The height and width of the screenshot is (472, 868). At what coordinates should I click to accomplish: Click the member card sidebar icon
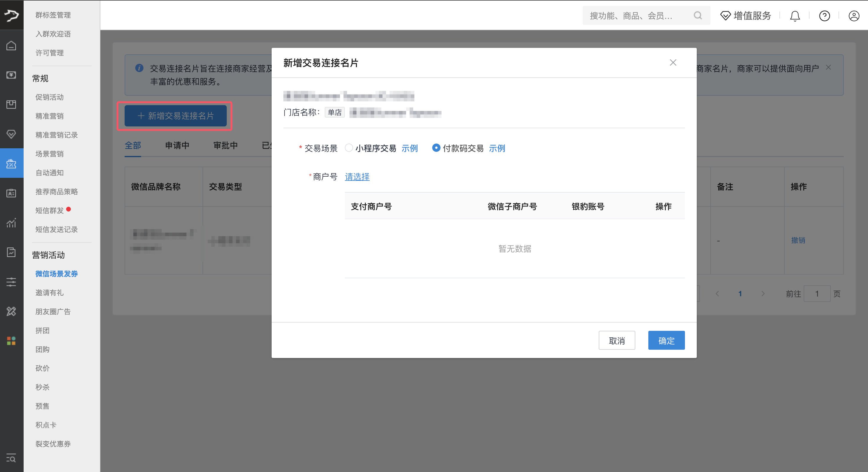tap(11, 193)
